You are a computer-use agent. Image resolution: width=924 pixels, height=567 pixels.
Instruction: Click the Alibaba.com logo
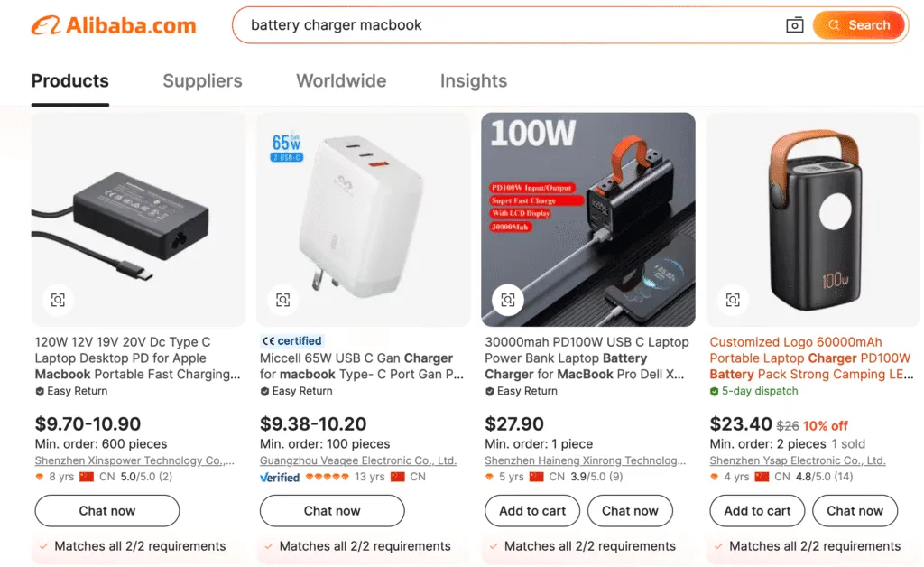[113, 24]
